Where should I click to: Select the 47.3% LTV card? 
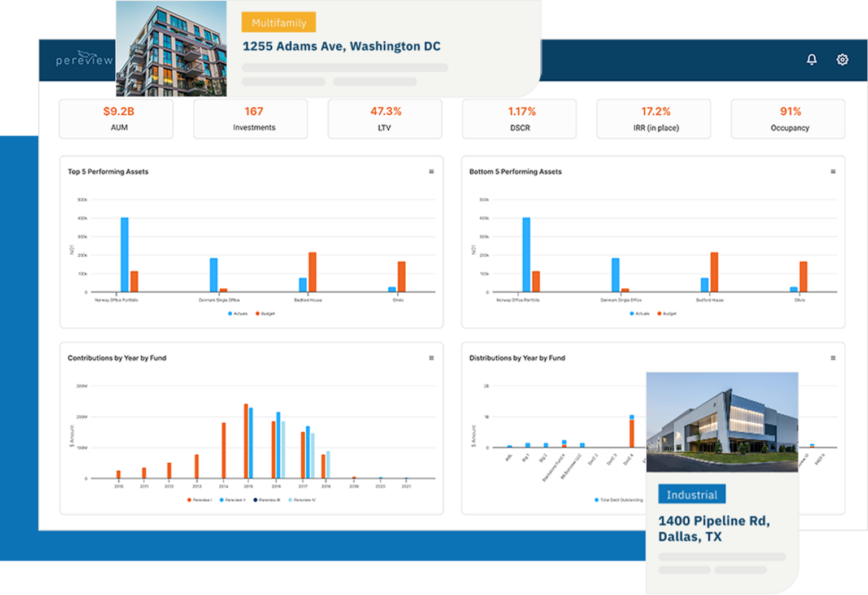[x=385, y=119]
